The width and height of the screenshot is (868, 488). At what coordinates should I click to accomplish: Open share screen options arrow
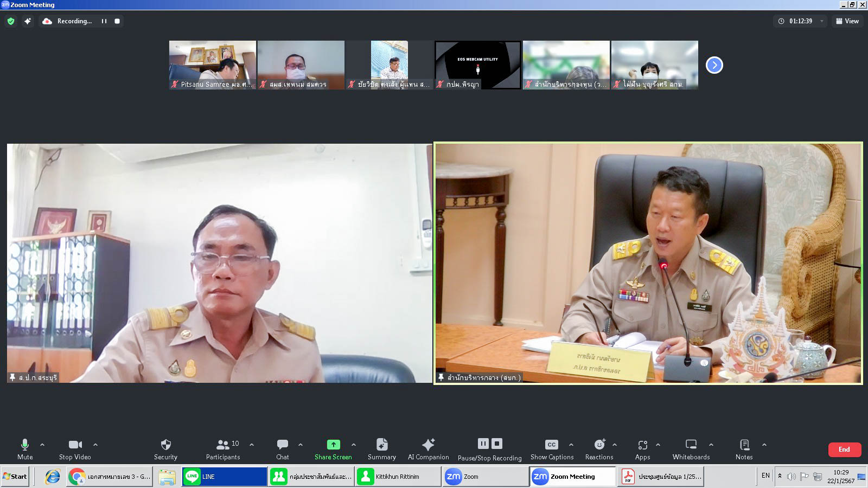(x=354, y=445)
